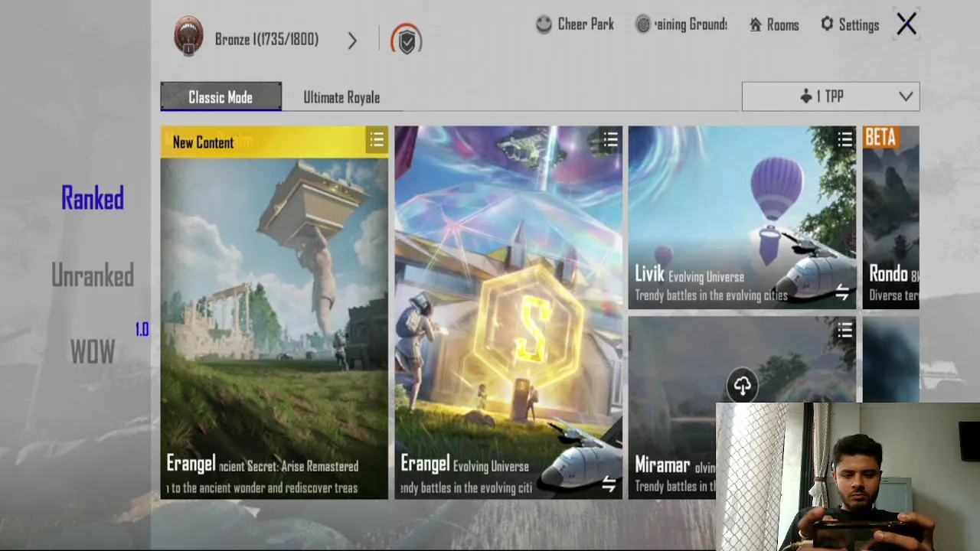This screenshot has width=980, height=551.
Task: Open list icon on Miramar card
Action: pyautogui.click(x=844, y=331)
